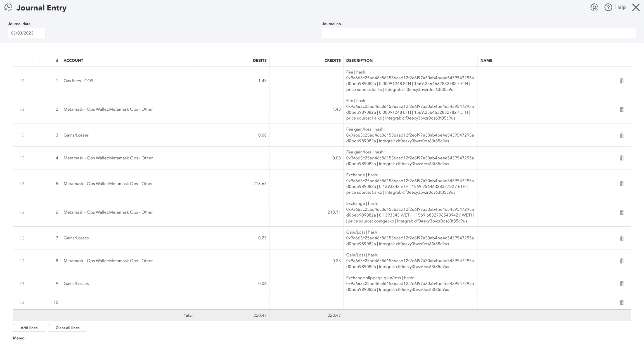This screenshot has height=341, width=644.
Task: Click trash icon for line 6
Action: tap(621, 212)
